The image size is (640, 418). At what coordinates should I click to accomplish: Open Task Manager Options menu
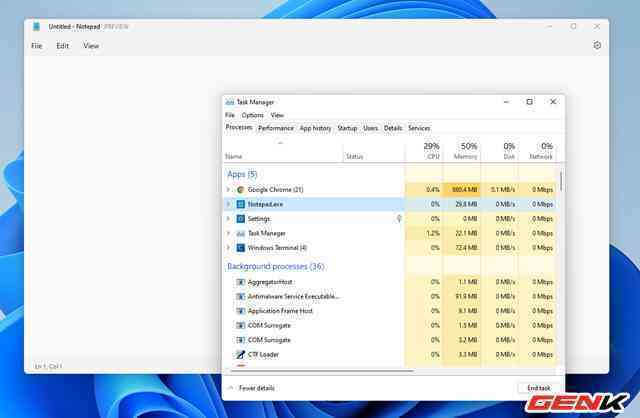pyautogui.click(x=253, y=115)
